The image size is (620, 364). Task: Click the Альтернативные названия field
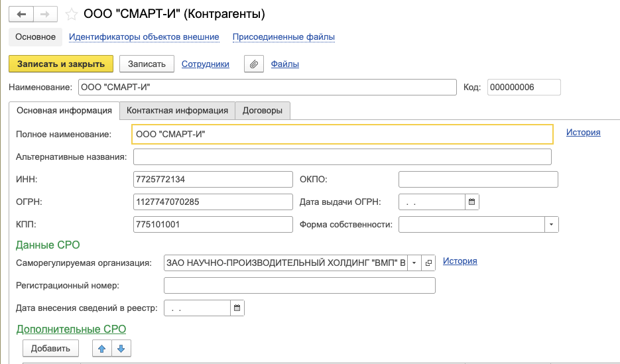(x=342, y=157)
